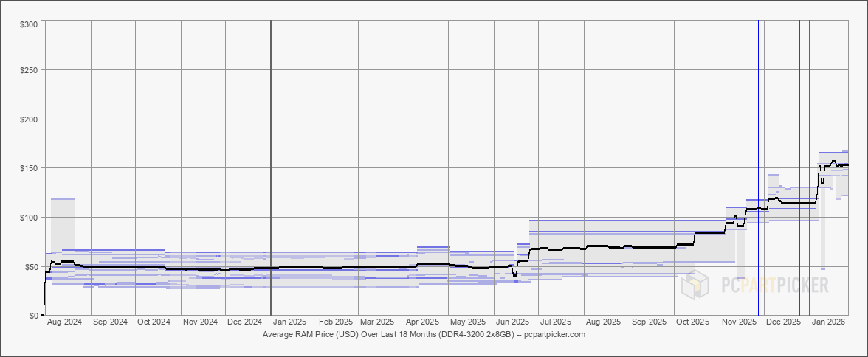The image size is (868, 357).
Task: Click the chart caption about Average RAM Price
Action: (x=424, y=334)
